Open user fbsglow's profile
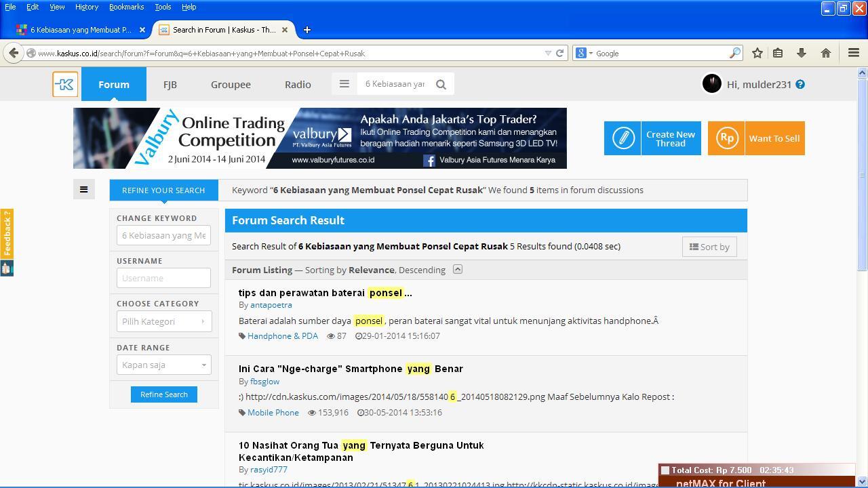 [264, 382]
